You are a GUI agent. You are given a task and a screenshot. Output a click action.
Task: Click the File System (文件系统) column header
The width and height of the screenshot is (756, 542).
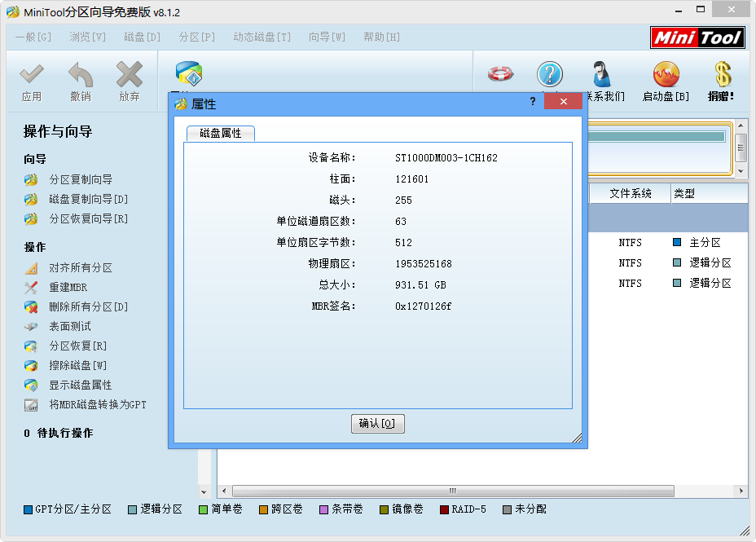click(x=631, y=194)
